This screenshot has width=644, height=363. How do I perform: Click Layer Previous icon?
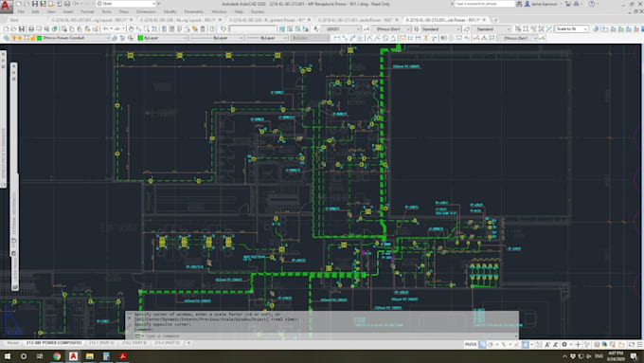(x=122, y=38)
